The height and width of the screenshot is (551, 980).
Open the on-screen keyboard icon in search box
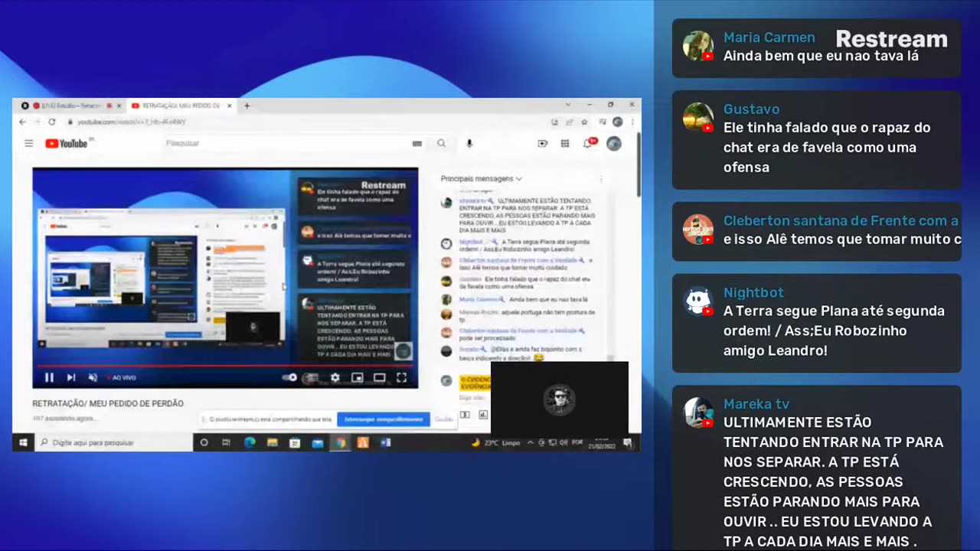coord(417,143)
